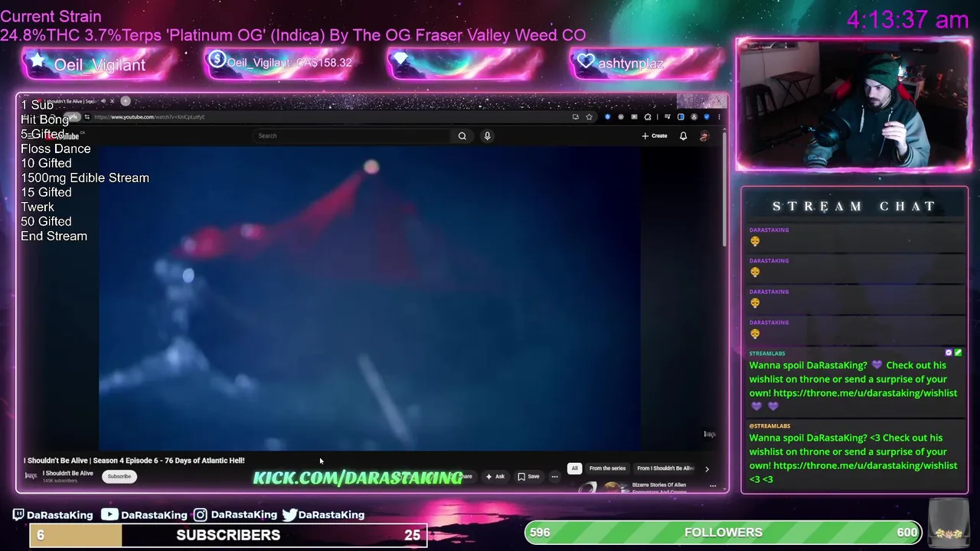The image size is (980, 551).
Task: Click the YouTube DaRastaKing handle
Action: pyautogui.click(x=145, y=515)
